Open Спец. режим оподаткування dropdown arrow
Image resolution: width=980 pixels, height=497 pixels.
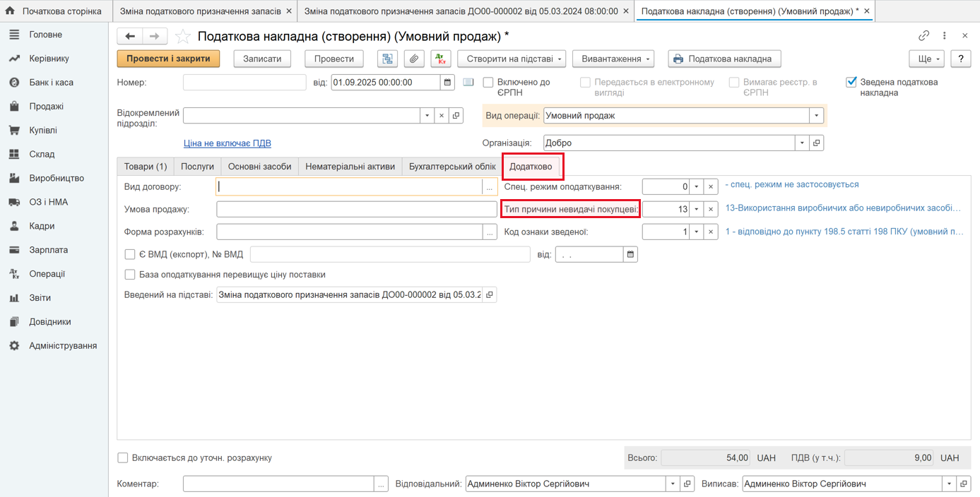click(x=697, y=187)
